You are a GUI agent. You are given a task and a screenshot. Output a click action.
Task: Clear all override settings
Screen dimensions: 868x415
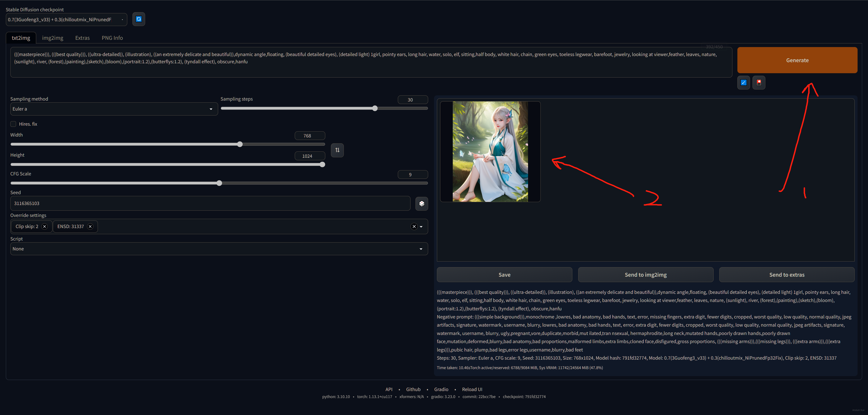[414, 226]
